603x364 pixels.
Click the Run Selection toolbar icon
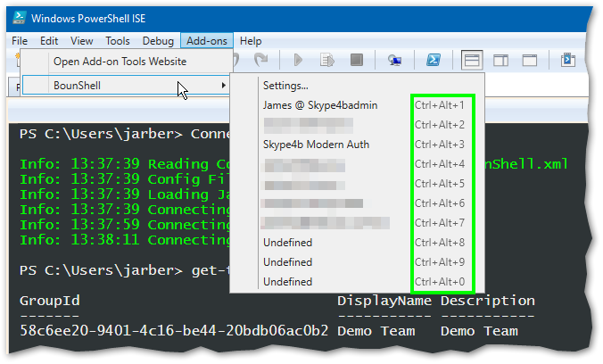tap(327, 60)
